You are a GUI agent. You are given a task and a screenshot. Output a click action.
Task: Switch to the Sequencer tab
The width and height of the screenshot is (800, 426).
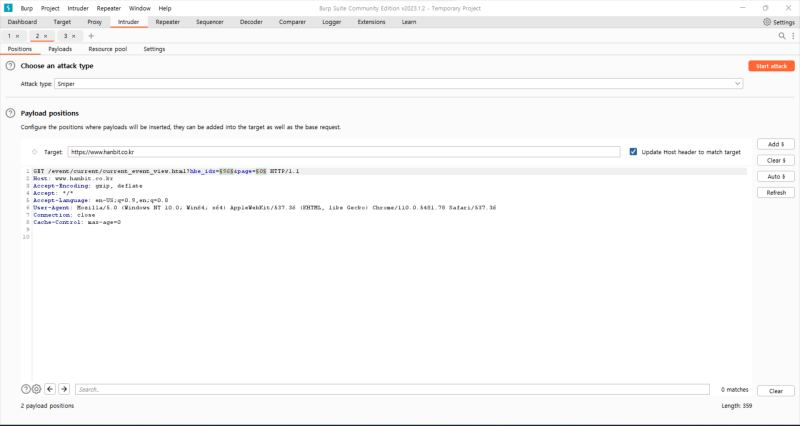coord(210,22)
